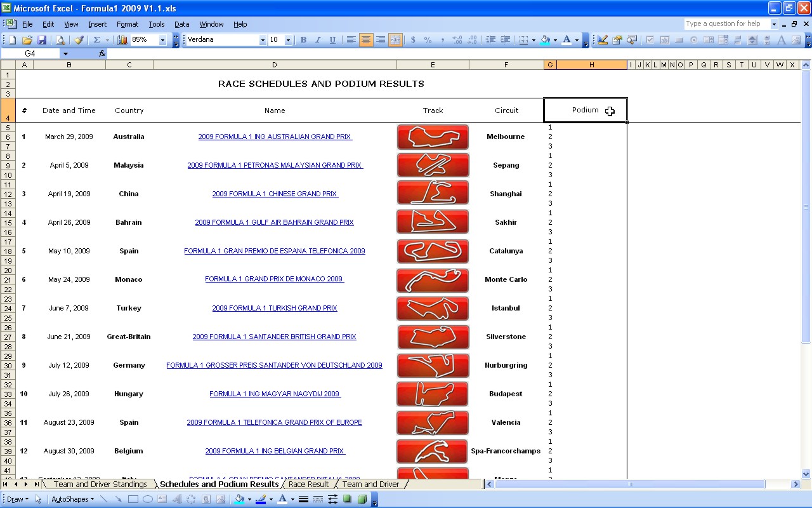Increase the cell indent

[505, 39]
